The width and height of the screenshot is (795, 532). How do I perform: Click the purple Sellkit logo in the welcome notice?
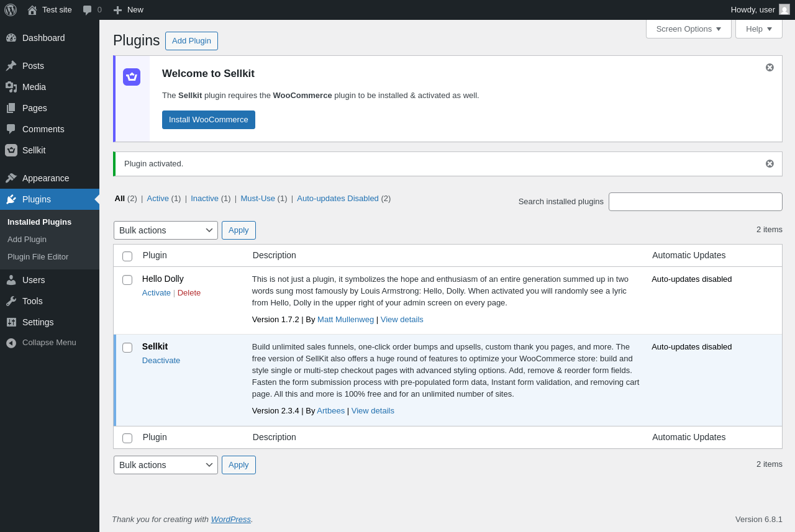(132, 77)
